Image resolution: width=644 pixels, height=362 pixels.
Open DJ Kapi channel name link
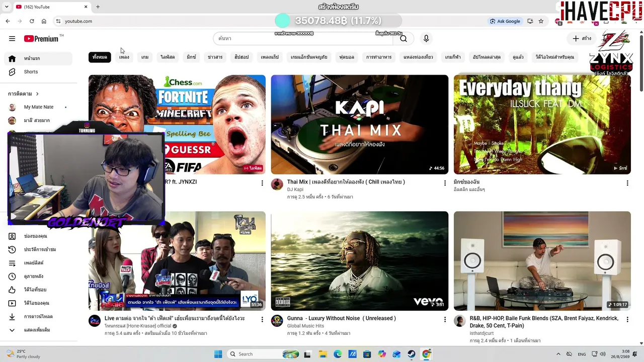295,190
